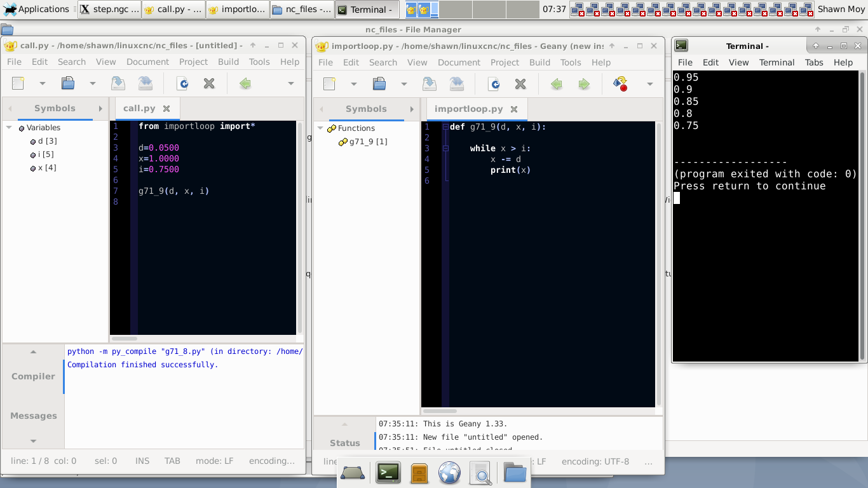This screenshot has width=868, height=488.
Task: Click Show desktop icon in dock
Action: pyautogui.click(x=353, y=473)
